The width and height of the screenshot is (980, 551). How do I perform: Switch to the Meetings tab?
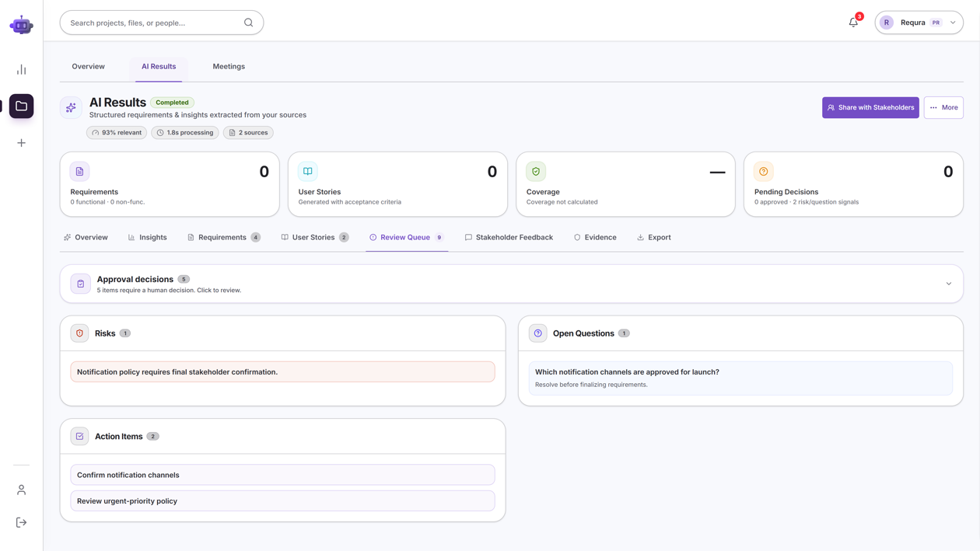pos(229,67)
